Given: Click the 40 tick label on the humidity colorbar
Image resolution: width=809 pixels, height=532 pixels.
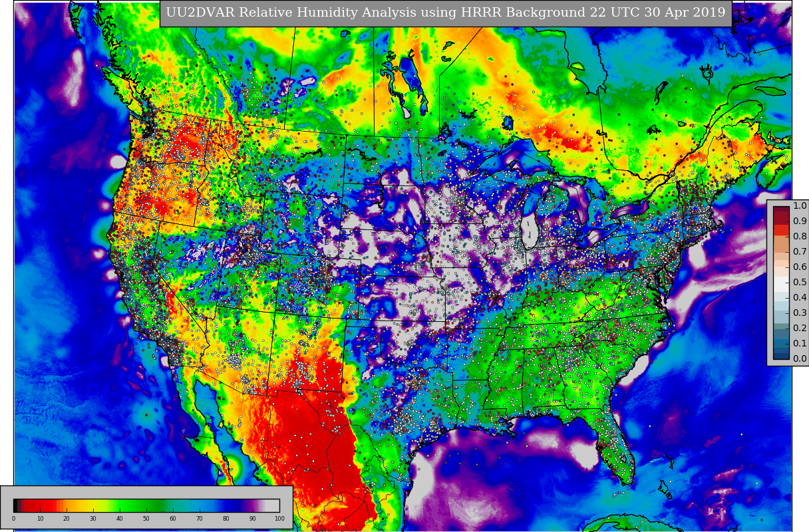Looking at the screenshot, I should [x=120, y=519].
